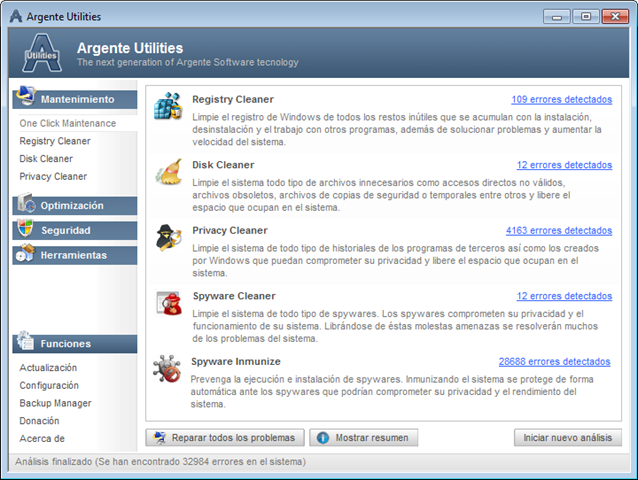
Task: Click the Mostrar resumen button
Action: pos(363,438)
